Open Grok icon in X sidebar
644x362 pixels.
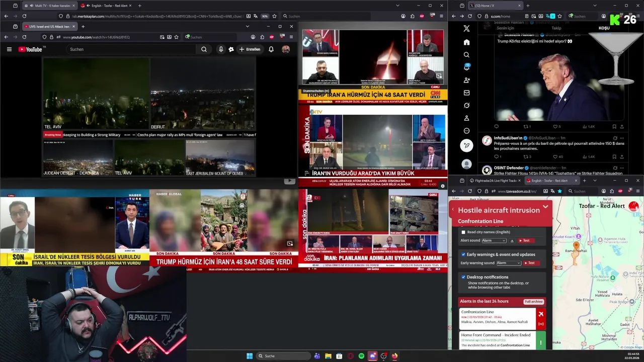(x=466, y=106)
